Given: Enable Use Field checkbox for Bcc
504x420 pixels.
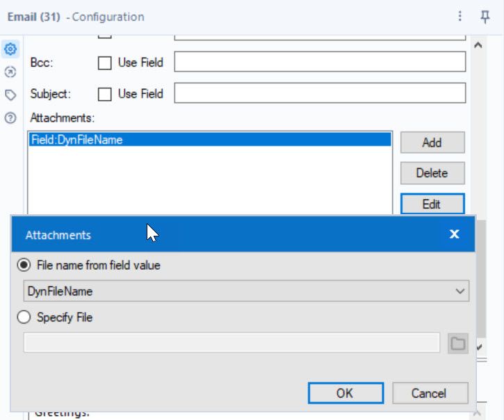Looking at the screenshot, I should click(104, 63).
